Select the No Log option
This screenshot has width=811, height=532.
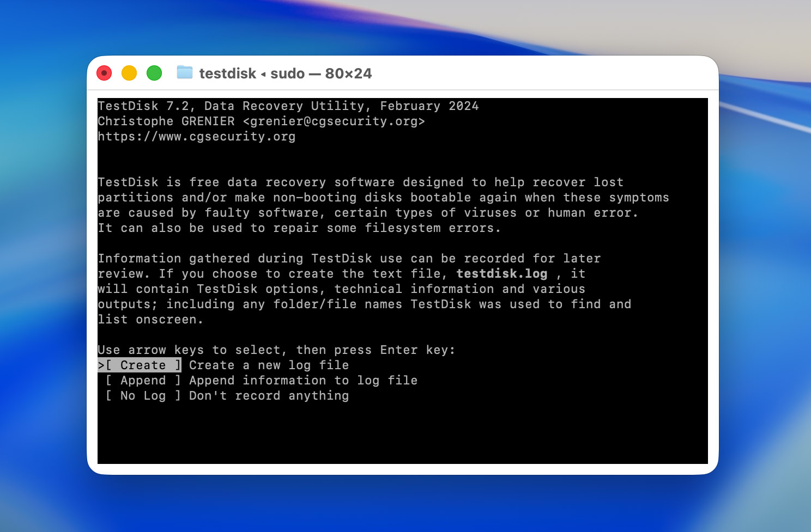[143, 395]
